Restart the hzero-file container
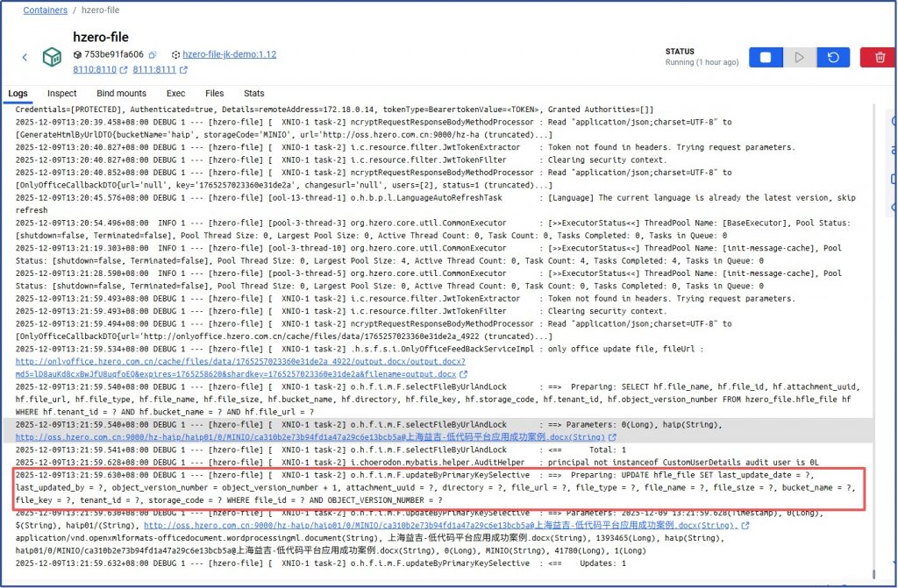 (x=832, y=57)
